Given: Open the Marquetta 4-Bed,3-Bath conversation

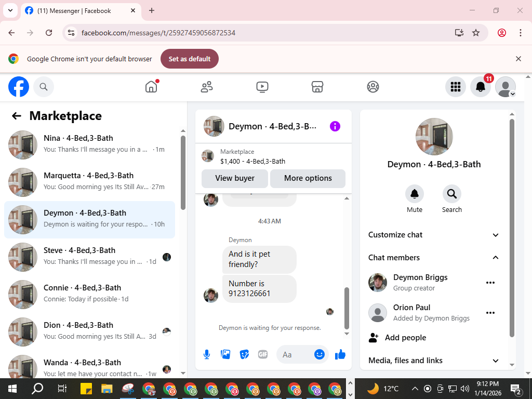Looking at the screenshot, I should click(x=89, y=182).
